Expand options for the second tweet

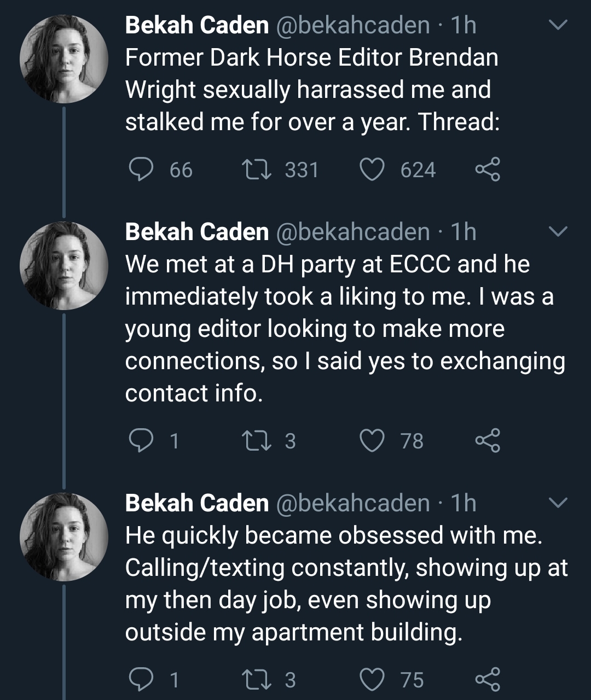point(558,232)
